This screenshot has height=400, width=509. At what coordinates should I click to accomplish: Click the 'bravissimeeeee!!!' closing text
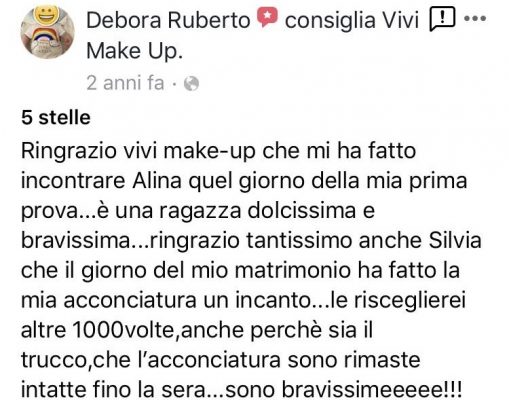click(x=373, y=390)
